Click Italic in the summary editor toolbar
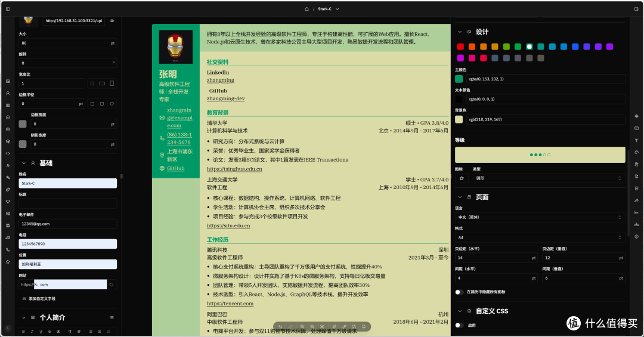 click(32, 331)
